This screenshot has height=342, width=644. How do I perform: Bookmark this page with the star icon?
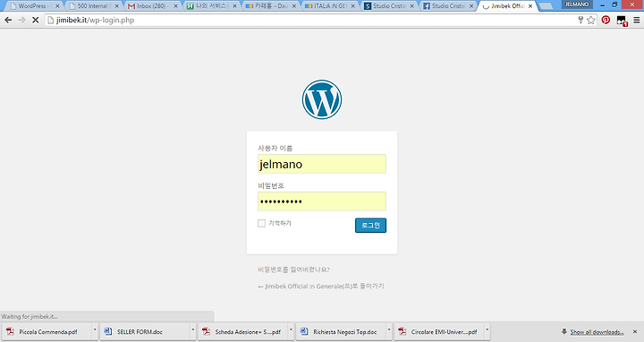coord(591,20)
